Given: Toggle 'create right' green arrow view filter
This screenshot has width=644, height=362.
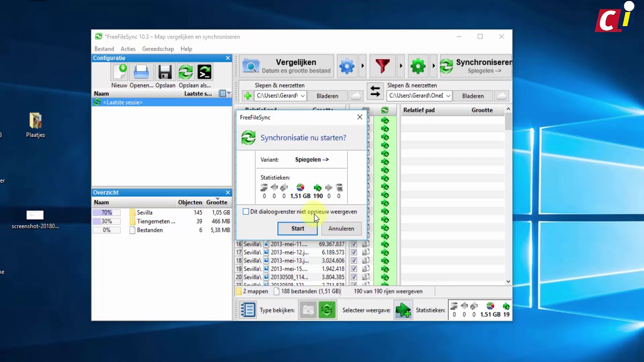Looking at the screenshot, I should pyautogui.click(x=403, y=310).
